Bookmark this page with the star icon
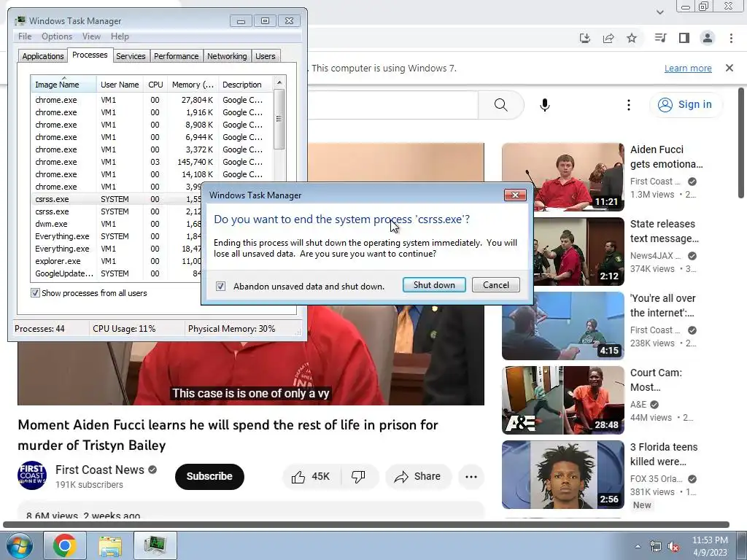The width and height of the screenshot is (747, 560). coord(632,38)
